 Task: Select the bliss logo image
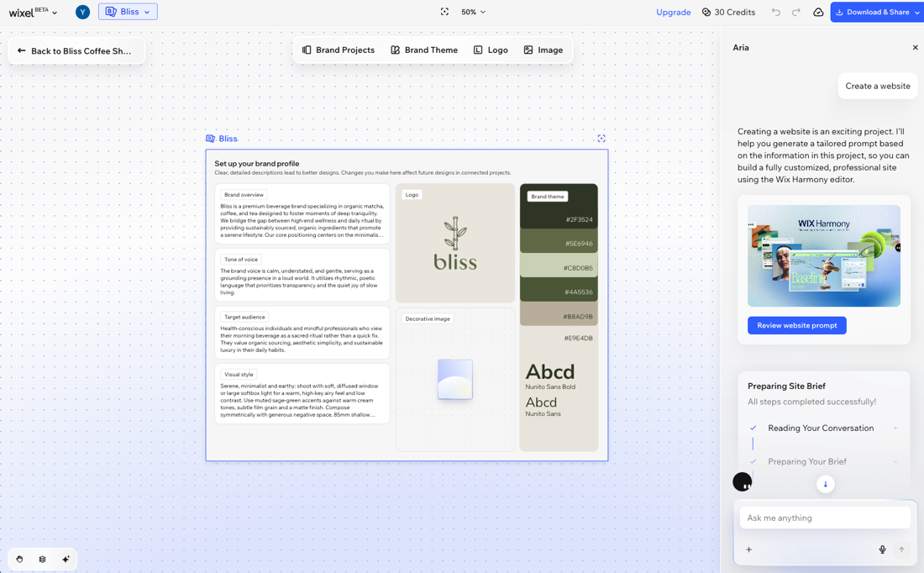(455, 244)
